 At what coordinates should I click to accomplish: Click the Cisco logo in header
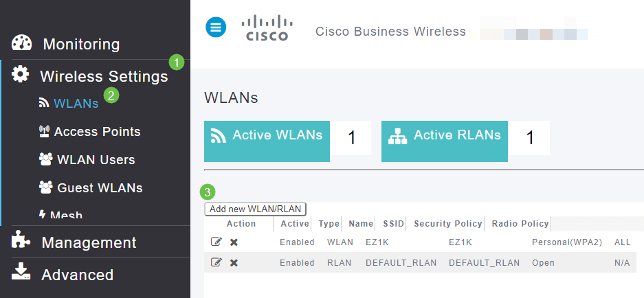[x=265, y=29]
